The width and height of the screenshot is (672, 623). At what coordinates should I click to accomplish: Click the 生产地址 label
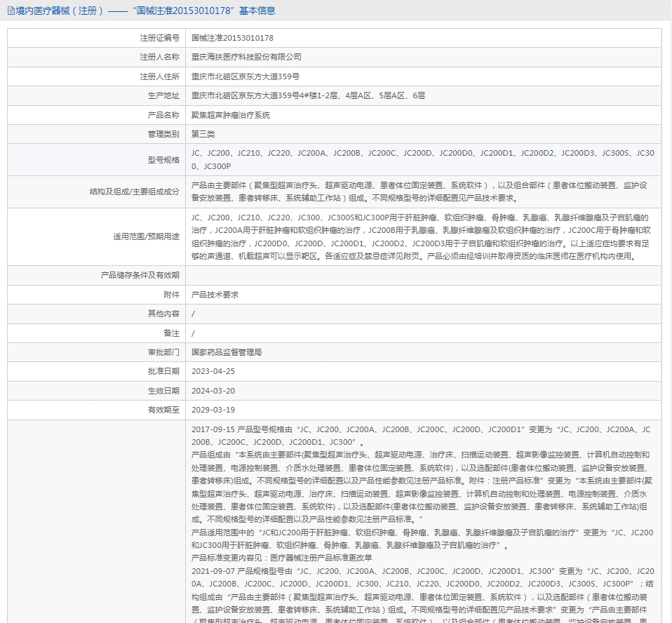tap(163, 95)
